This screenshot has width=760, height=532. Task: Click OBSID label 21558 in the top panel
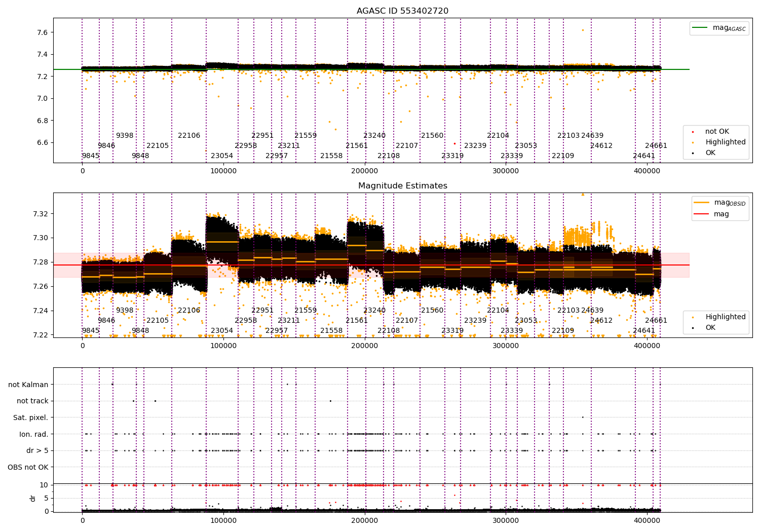click(x=331, y=156)
